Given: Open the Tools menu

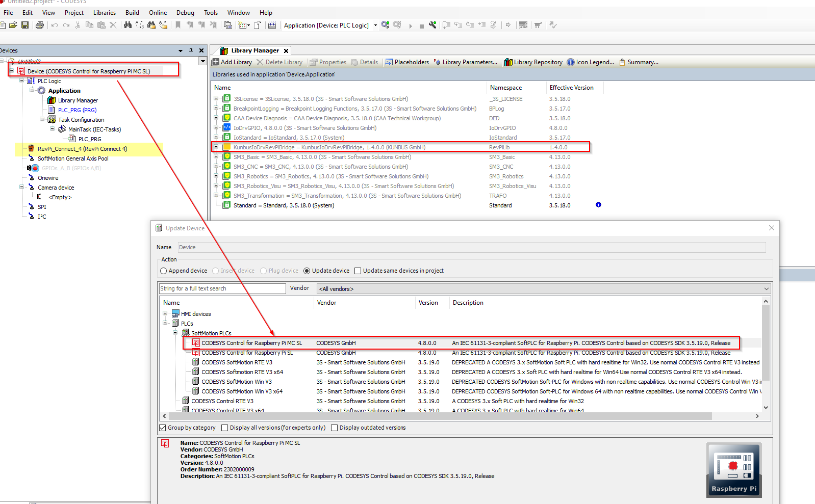Looking at the screenshot, I should pos(211,13).
